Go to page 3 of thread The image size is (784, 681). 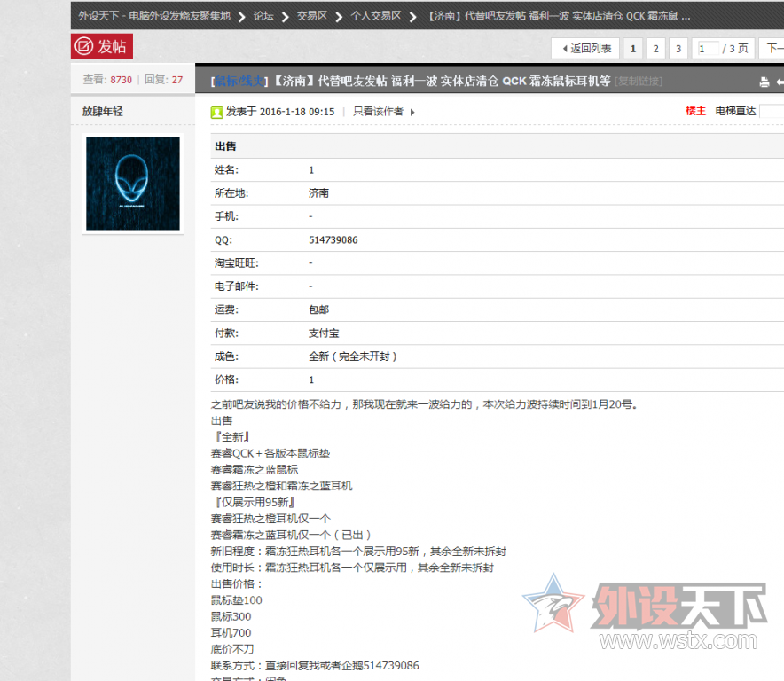pos(678,49)
